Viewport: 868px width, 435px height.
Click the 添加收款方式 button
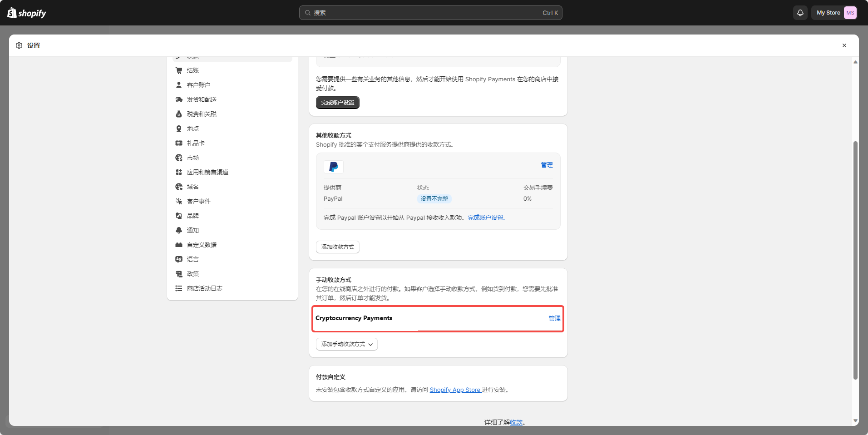point(338,247)
